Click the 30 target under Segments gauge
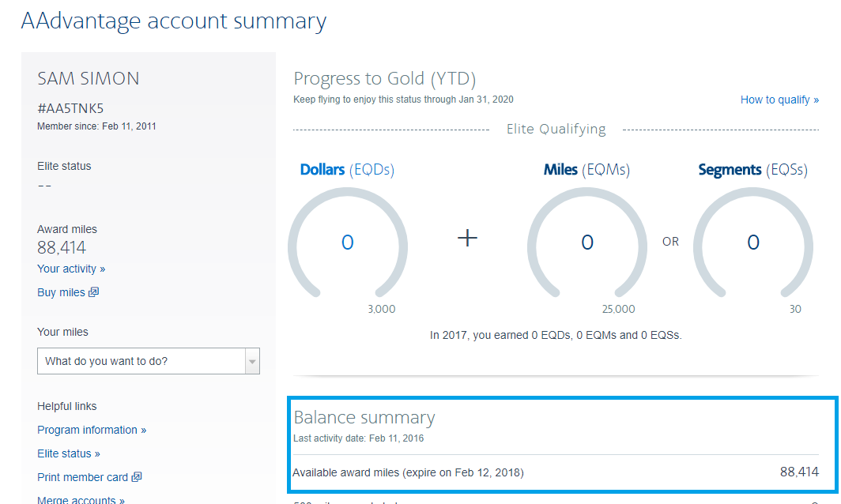Image resolution: width=841 pixels, height=504 pixels. [795, 310]
